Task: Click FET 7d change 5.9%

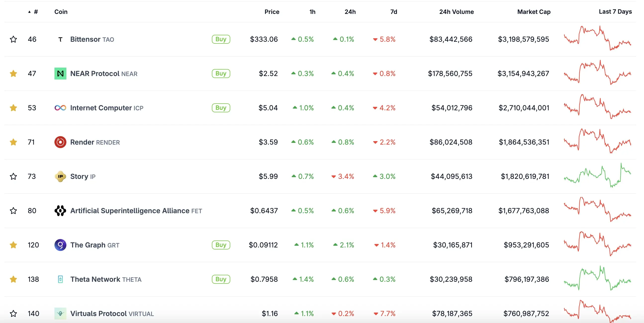Action: (384, 211)
